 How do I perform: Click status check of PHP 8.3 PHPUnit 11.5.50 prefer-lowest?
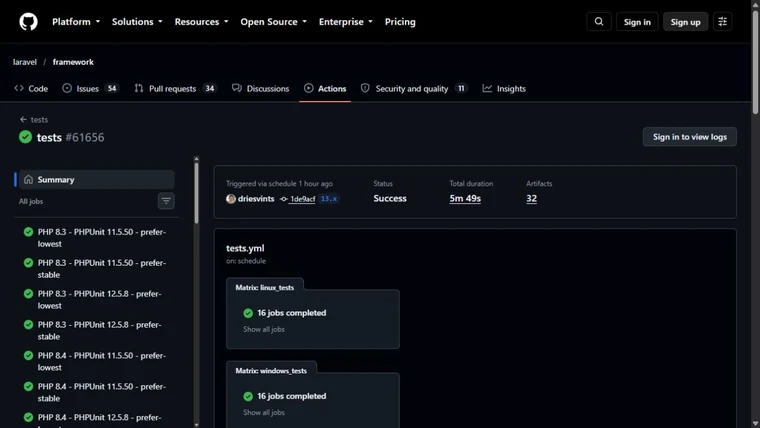click(28, 232)
